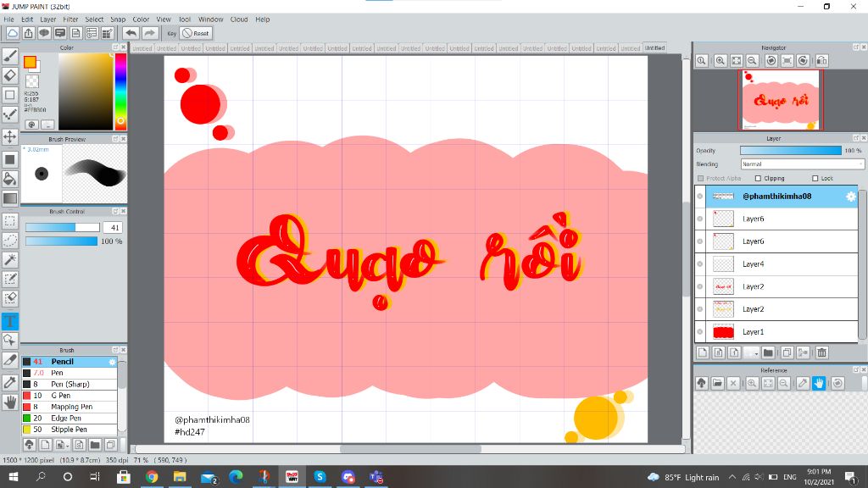
Task: Select the G Pen brush
Action: (x=70, y=396)
